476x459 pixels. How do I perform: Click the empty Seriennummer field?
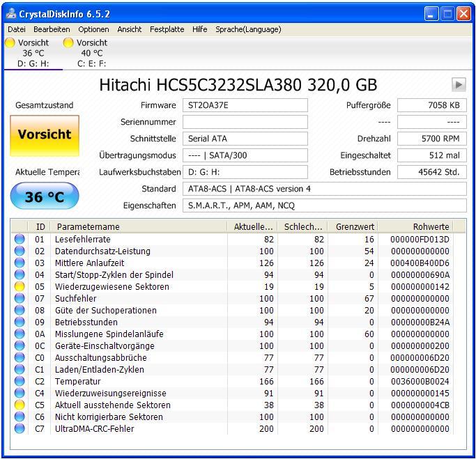tap(245, 122)
